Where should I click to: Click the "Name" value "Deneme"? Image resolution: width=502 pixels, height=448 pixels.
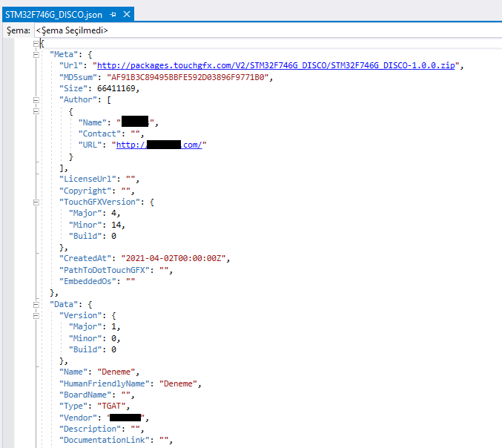(x=116, y=372)
